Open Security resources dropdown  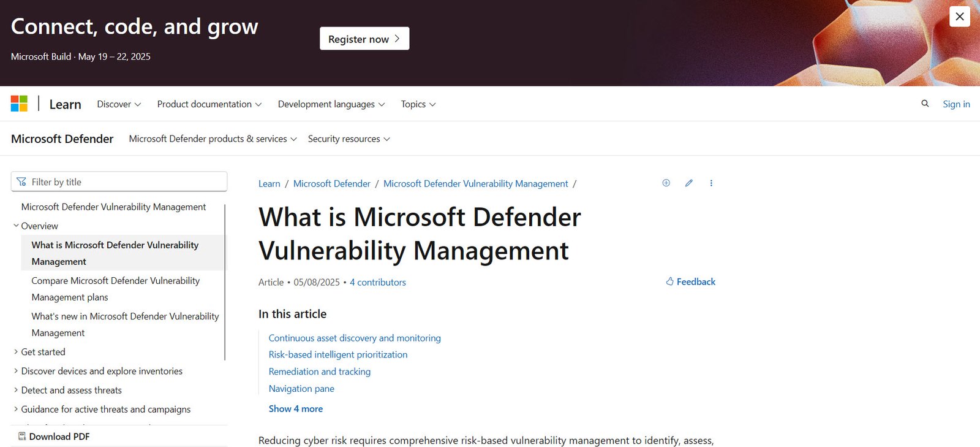coord(349,139)
